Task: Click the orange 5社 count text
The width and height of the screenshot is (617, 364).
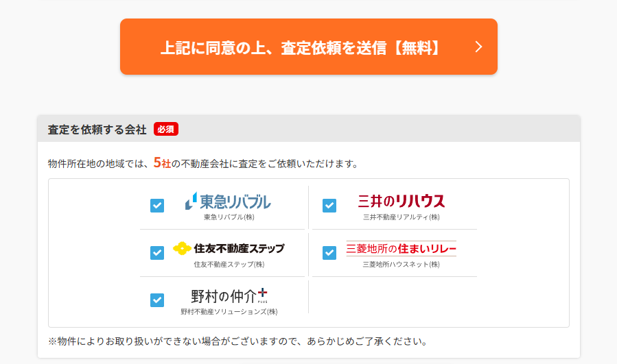Action: [162, 162]
